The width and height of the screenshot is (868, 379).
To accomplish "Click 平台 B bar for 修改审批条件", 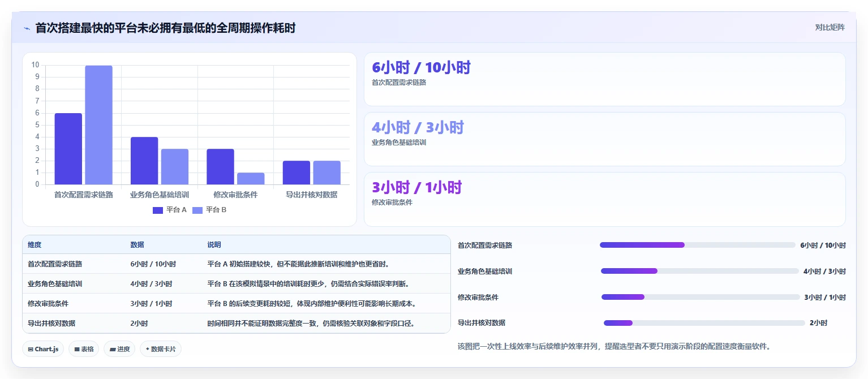I will coord(251,179).
